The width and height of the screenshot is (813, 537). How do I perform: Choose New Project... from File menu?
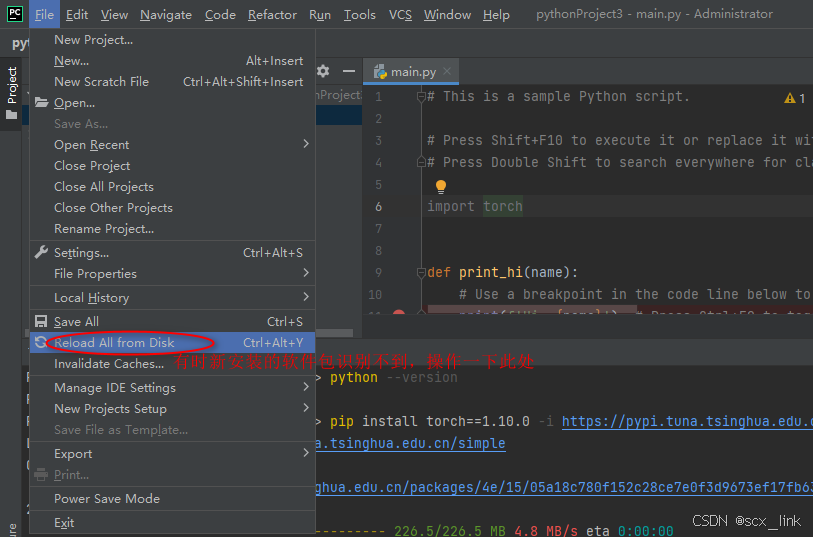[x=172, y=40]
